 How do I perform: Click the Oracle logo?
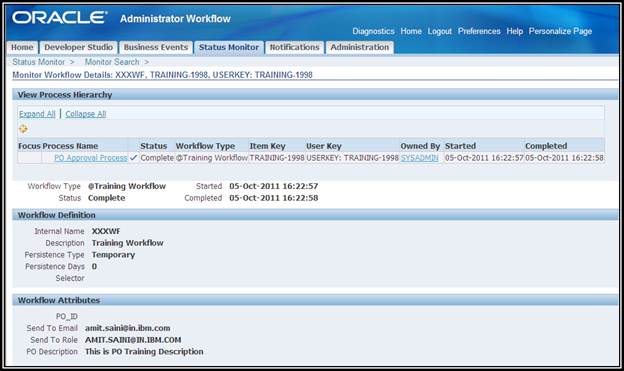(59, 18)
